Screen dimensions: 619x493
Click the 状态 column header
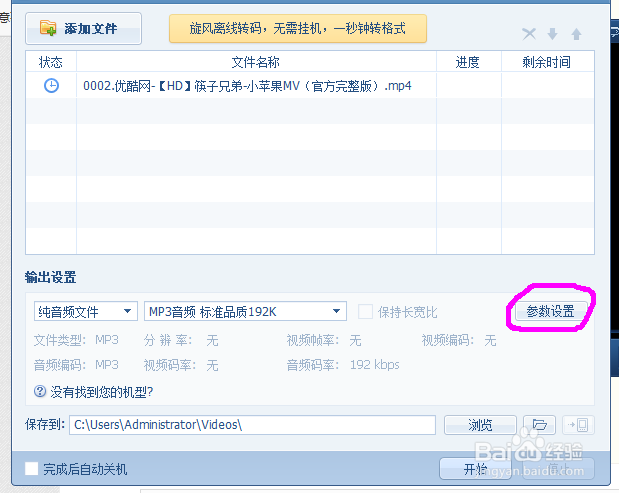(x=51, y=62)
